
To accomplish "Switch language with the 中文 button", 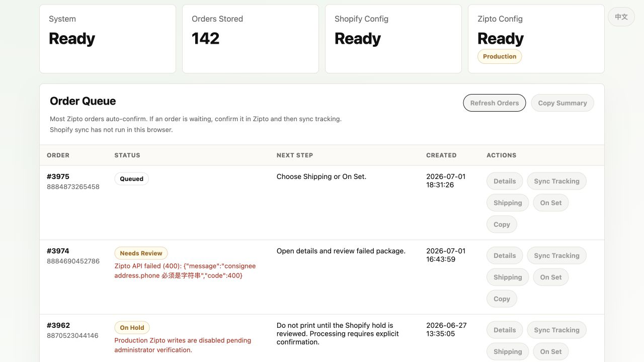I will point(621,17).
